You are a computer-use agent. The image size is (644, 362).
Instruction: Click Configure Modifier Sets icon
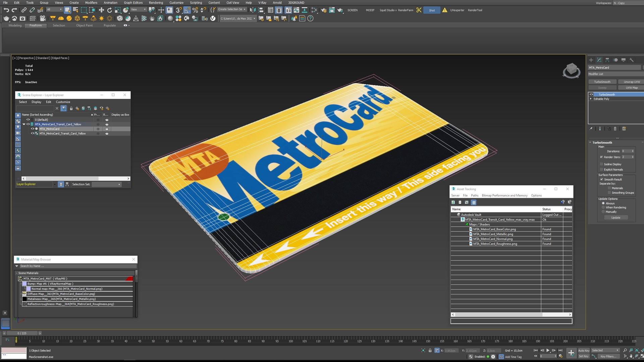pyautogui.click(x=624, y=129)
